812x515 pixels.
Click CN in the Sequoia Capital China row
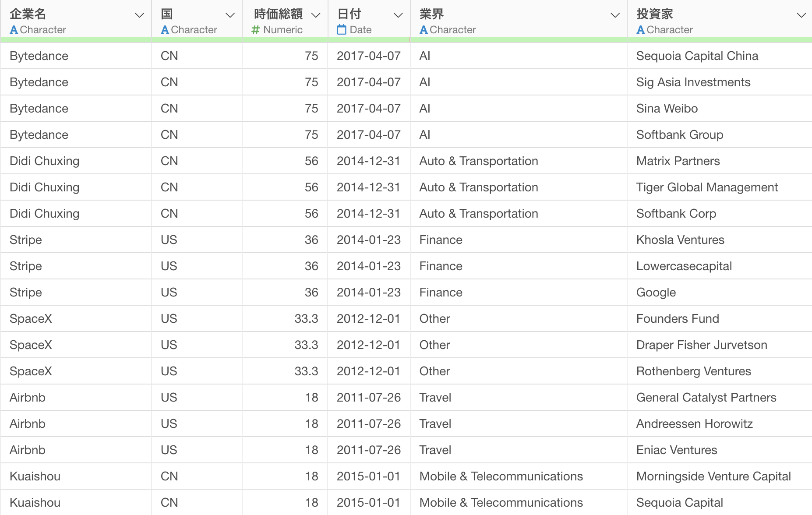(x=169, y=56)
